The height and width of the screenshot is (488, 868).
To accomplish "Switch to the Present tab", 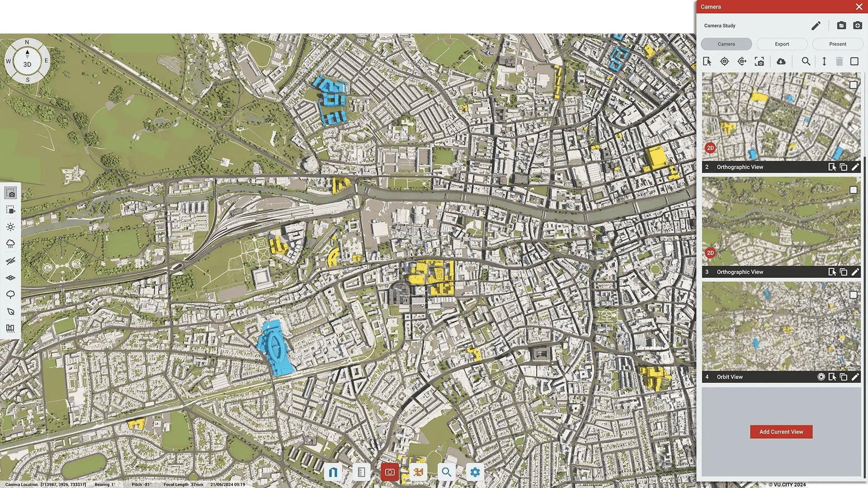I will pos(837,44).
